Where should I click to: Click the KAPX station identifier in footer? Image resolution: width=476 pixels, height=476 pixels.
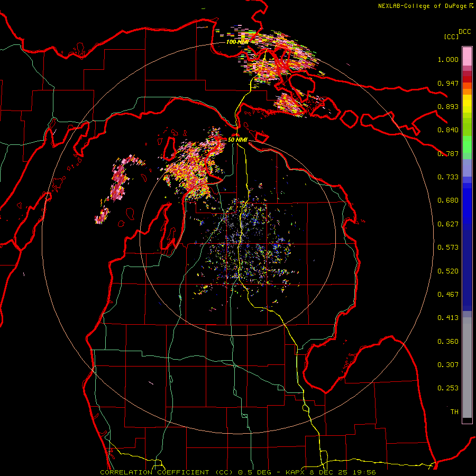(x=296, y=472)
